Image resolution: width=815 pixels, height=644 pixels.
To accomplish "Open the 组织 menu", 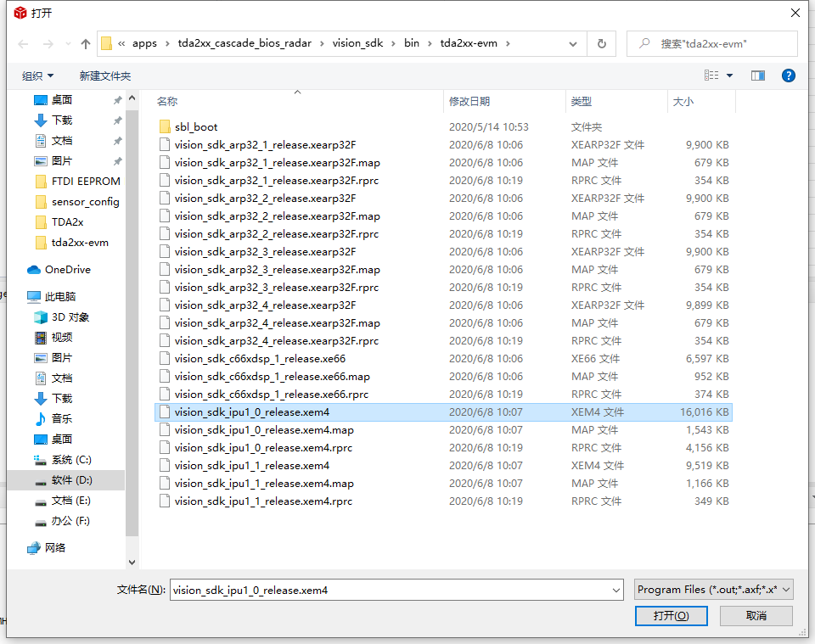I will click(37, 76).
